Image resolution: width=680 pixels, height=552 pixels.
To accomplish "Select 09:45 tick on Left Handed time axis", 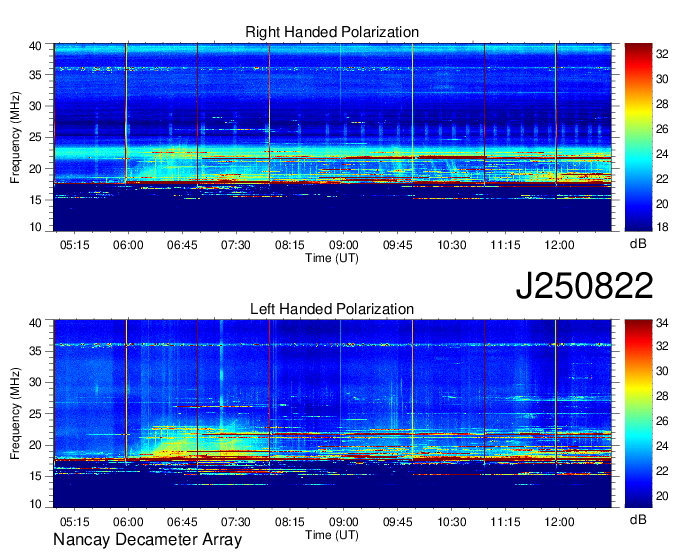I will tap(398, 522).
